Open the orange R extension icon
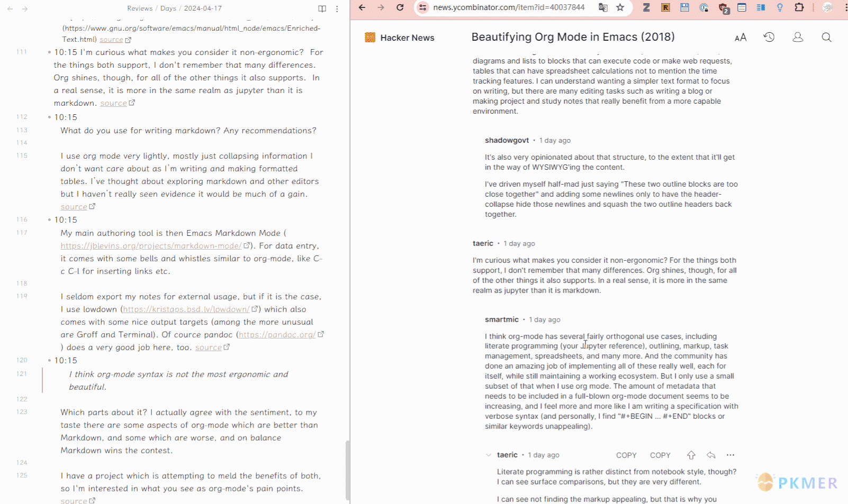This screenshot has height=504, width=848. point(665,7)
